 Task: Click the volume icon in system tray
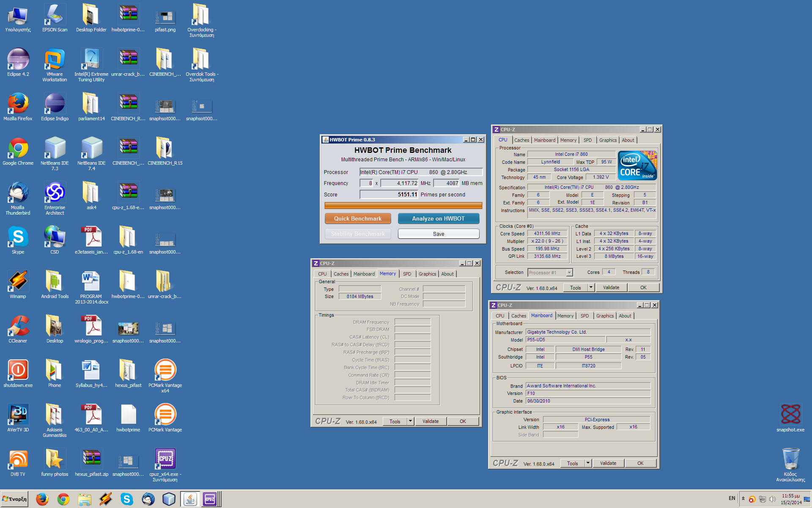coord(772,499)
